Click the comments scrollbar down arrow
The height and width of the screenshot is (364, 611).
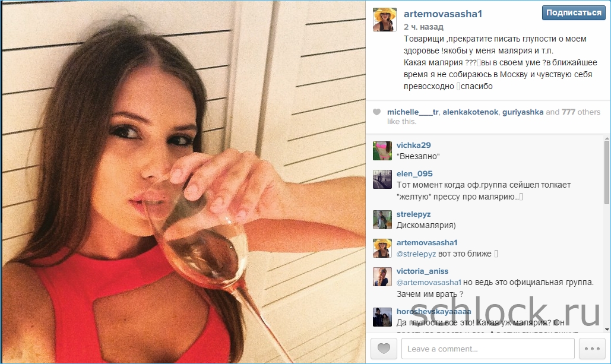coord(607,330)
